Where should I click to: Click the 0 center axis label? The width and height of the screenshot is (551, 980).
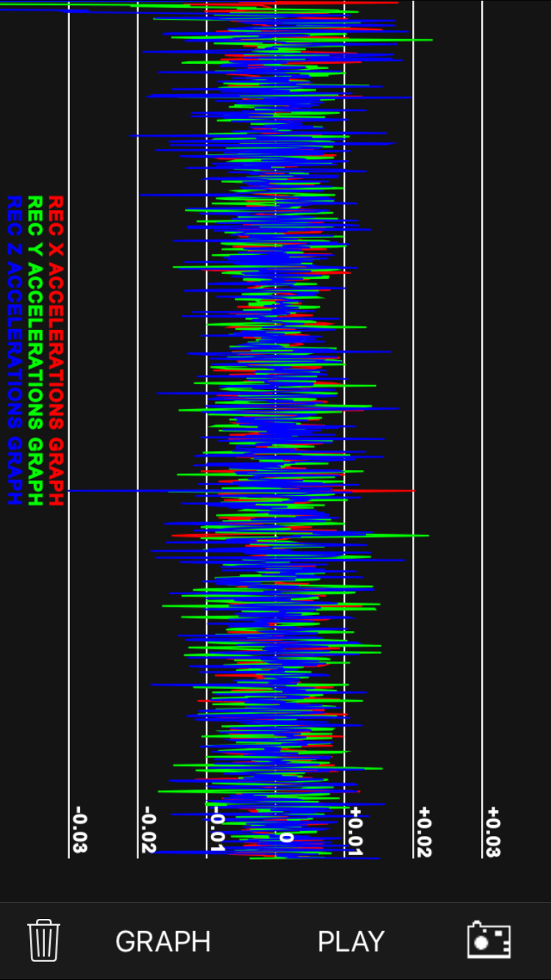pyautogui.click(x=286, y=838)
